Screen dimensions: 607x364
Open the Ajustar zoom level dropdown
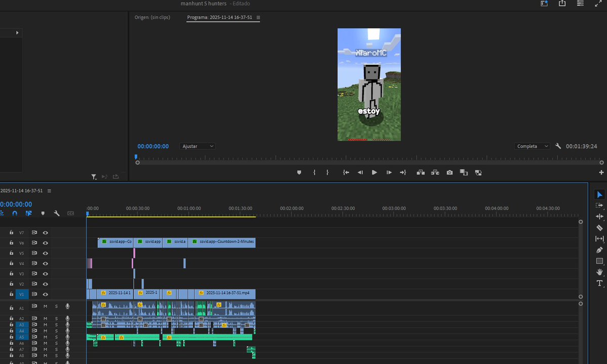(197, 146)
